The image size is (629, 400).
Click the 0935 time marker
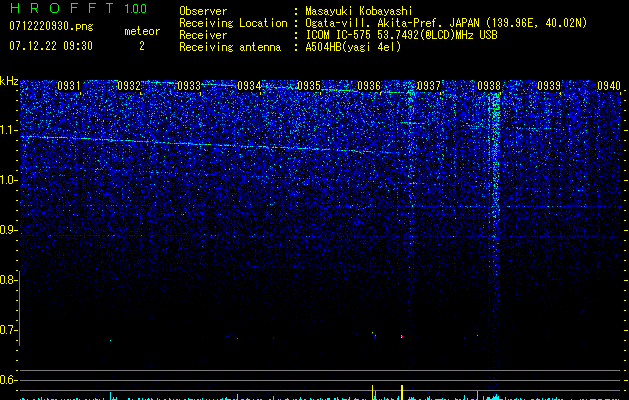click(x=309, y=85)
